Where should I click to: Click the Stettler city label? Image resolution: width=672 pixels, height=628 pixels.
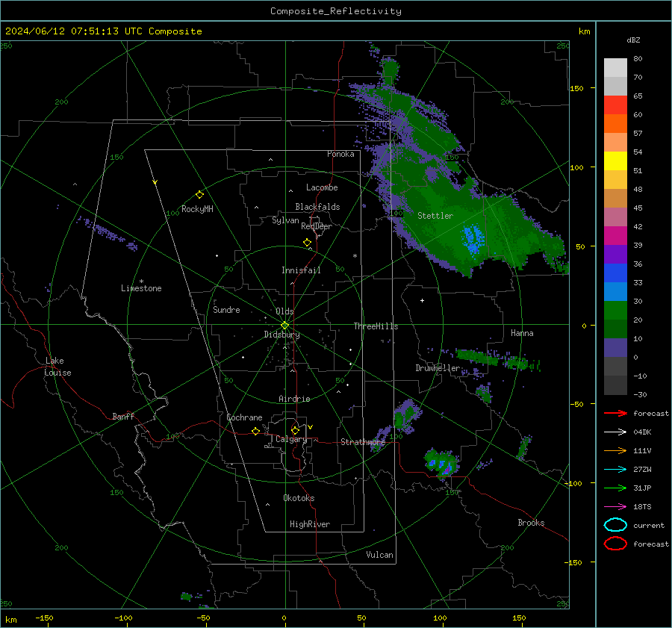[435, 216]
